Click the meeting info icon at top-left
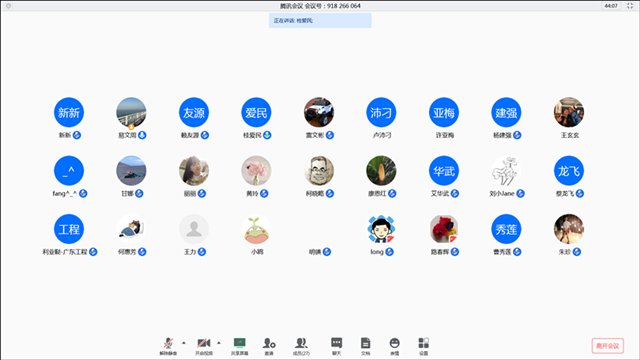This screenshot has height=360, width=640. (x=8, y=6)
